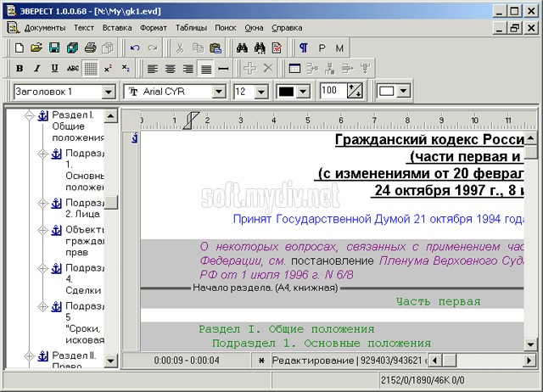Toggle strikethrough ABC formatting
This screenshot has width=543, height=392.
73,68
